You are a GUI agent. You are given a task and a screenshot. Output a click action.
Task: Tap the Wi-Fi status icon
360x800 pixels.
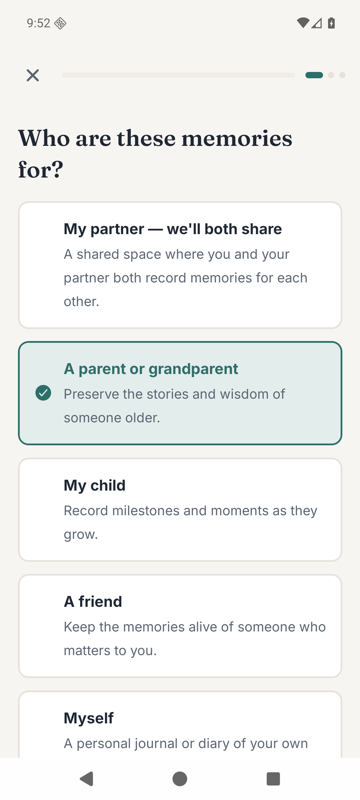pos(302,23)
